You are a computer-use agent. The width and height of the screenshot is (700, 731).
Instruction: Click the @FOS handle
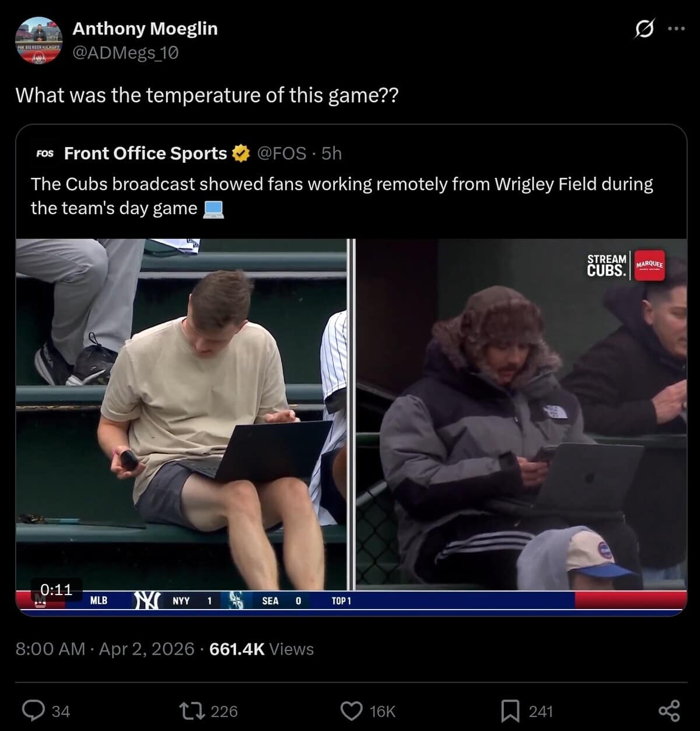click(x=281, y=153)
